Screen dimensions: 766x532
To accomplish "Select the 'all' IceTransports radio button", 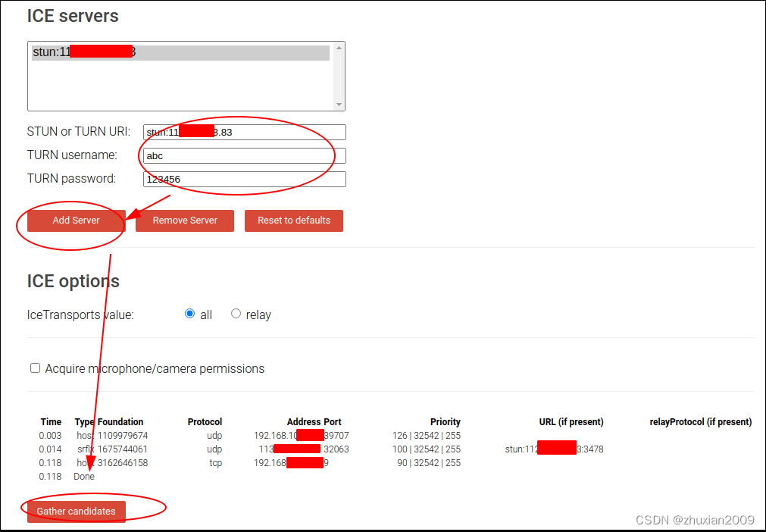I will pos(189,313).
